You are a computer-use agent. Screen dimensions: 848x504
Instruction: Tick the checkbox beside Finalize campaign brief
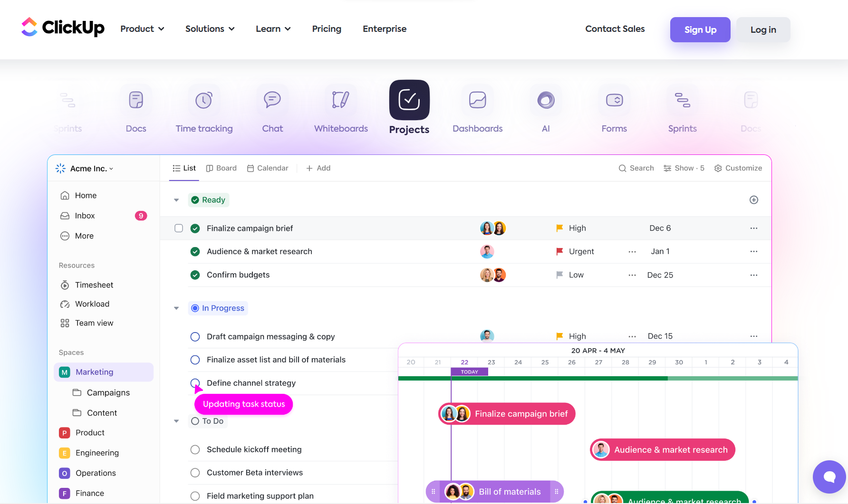[x=179, y=228]
